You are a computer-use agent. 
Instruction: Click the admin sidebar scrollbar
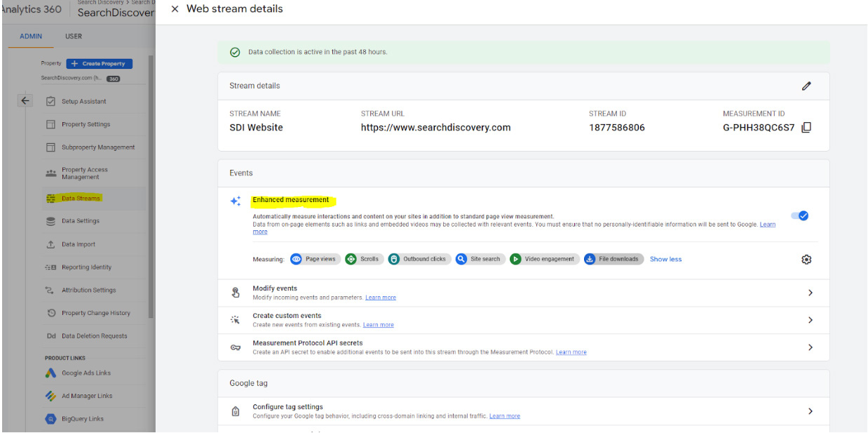point(151,187)
